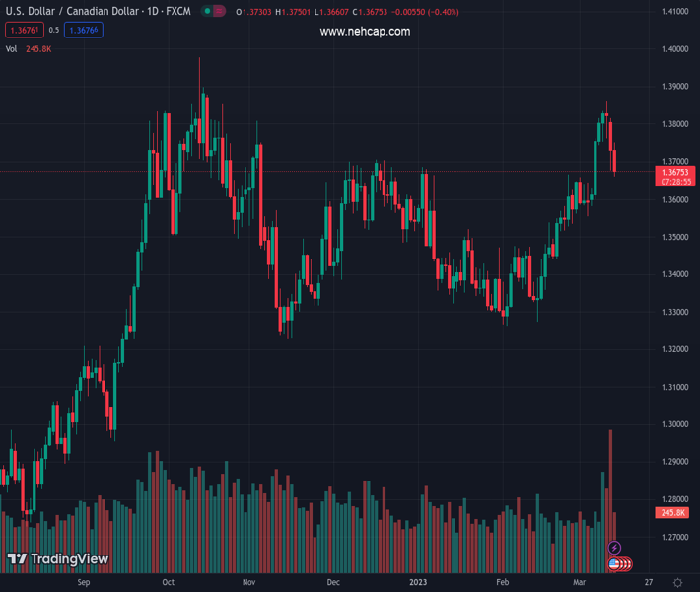This screenshot has height=592, width=700.
Task: Open chart settings gear icon
Action: [x=677, y=583]
